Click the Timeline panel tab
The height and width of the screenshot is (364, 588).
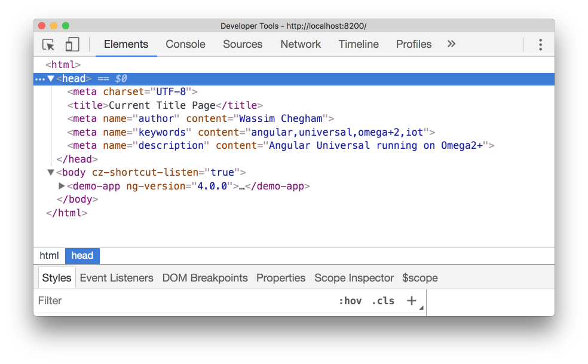(x=359, y=44)
